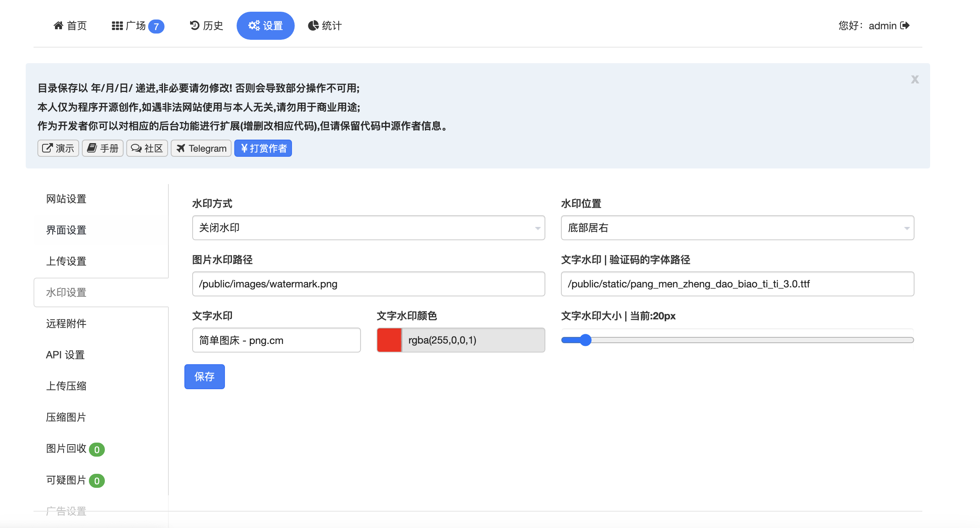The height and width of the screenshot is (528, 980).
Task: Click the grid icon next to 广场
Action: (117, 26)
